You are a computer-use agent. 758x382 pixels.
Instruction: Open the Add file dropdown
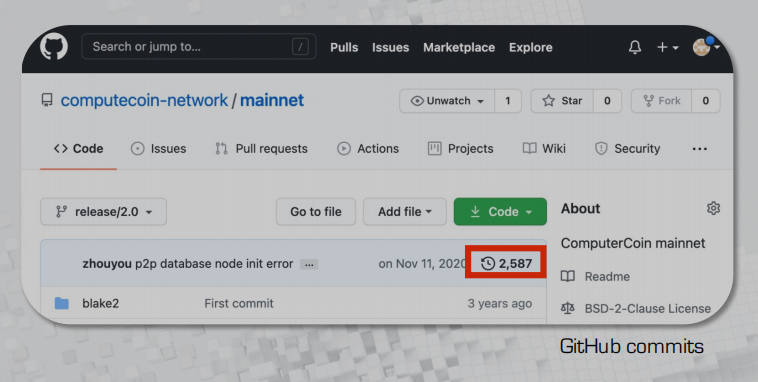pos(405,212)
